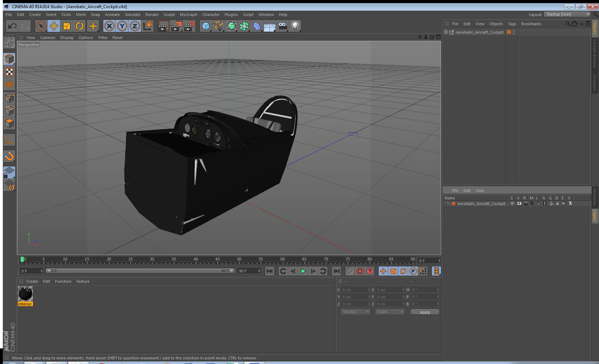Activate the Scale tool in top toolbar

point(67,26)
